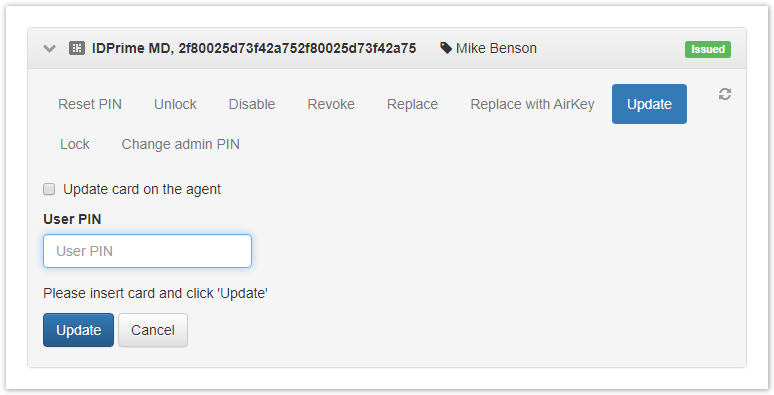Image resolution: width=774 pixels, height=395 pixels.
Task: Cancel the card update
Action: (153, 330)
